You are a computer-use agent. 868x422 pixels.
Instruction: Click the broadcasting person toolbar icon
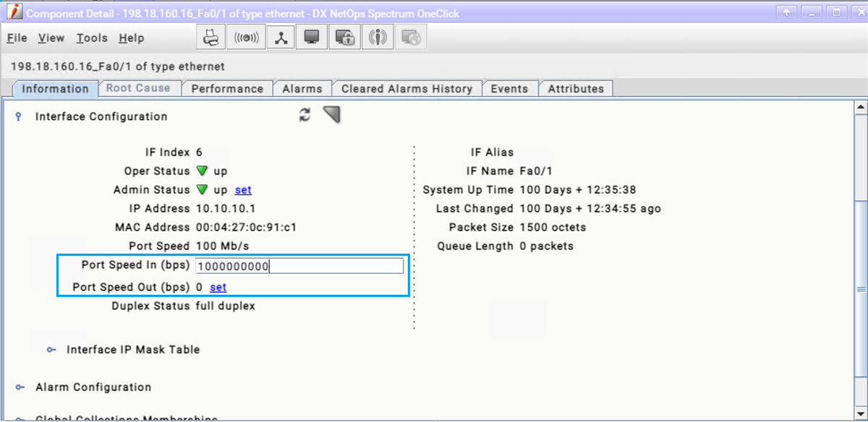click(378, 36)
